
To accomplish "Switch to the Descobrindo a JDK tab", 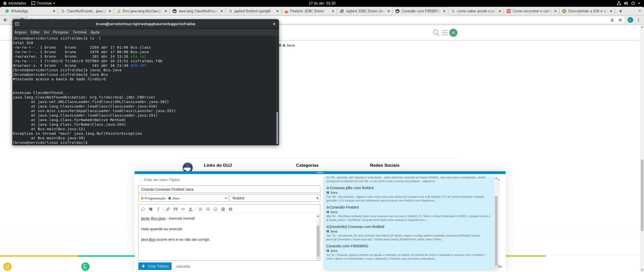I will pos(587,11).
